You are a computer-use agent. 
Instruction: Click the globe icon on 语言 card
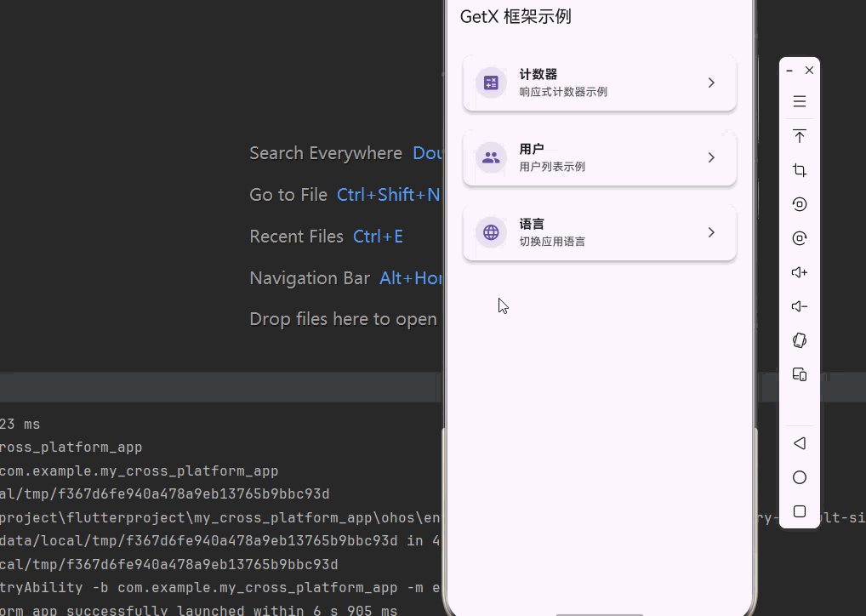coord(491,232)
